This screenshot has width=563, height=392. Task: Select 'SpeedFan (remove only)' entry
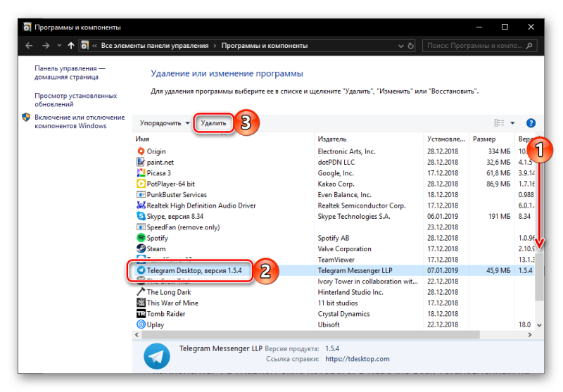click(x=183, y=227)
